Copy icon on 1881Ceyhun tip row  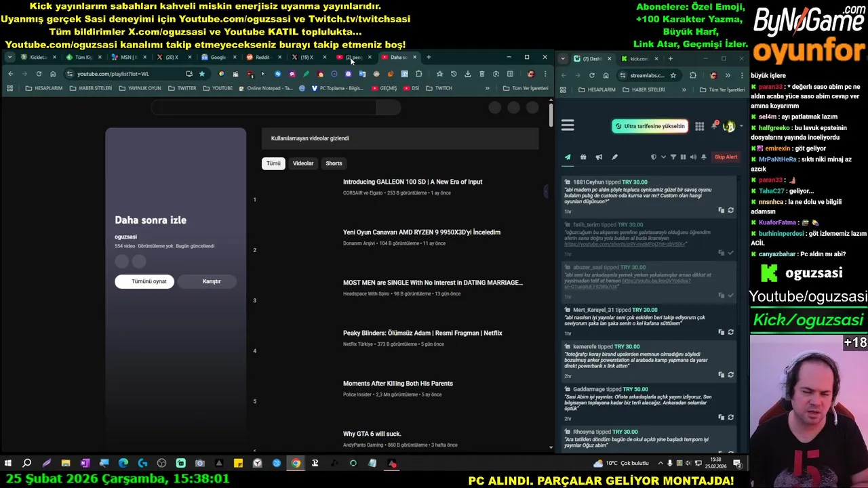click(x=721, y=210)
